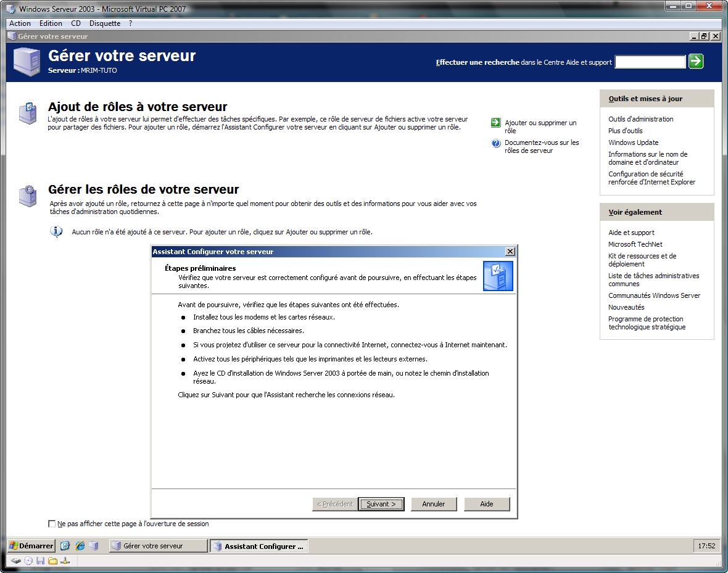This screenshot has width=728, height=573.
Task: Click the Virtual PC window title icon
Action: click(10, 9)
